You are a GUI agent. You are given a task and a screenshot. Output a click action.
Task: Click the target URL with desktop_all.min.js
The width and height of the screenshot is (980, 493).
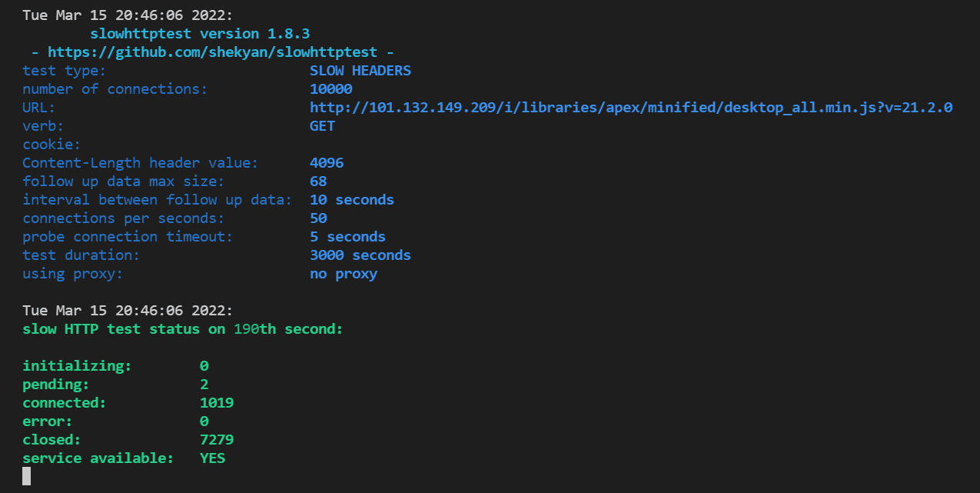630,108
